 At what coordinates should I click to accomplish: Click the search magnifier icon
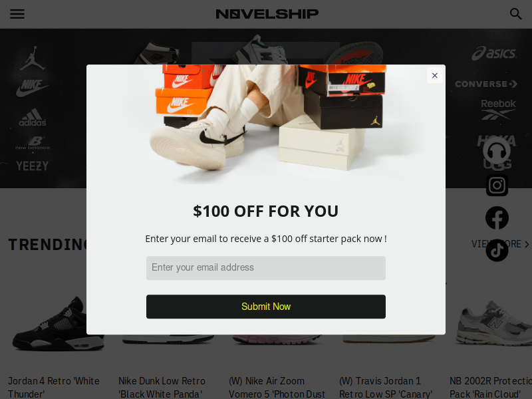(x=516, y=14)
